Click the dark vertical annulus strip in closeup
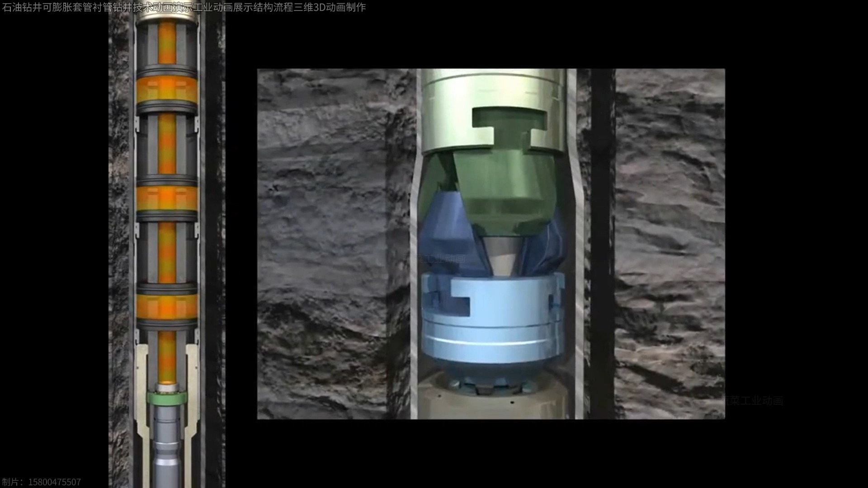This screenshot has height=488, width=868. [x=602, y=244]
